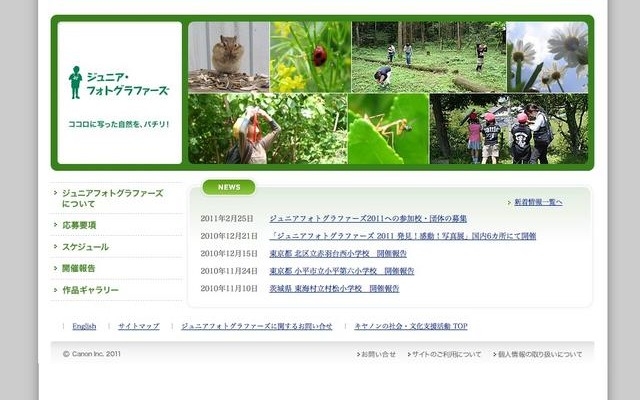Open the 東京都 小平市 school report link
This screenshot has height=400, width=640.
[x=342, y=271]
